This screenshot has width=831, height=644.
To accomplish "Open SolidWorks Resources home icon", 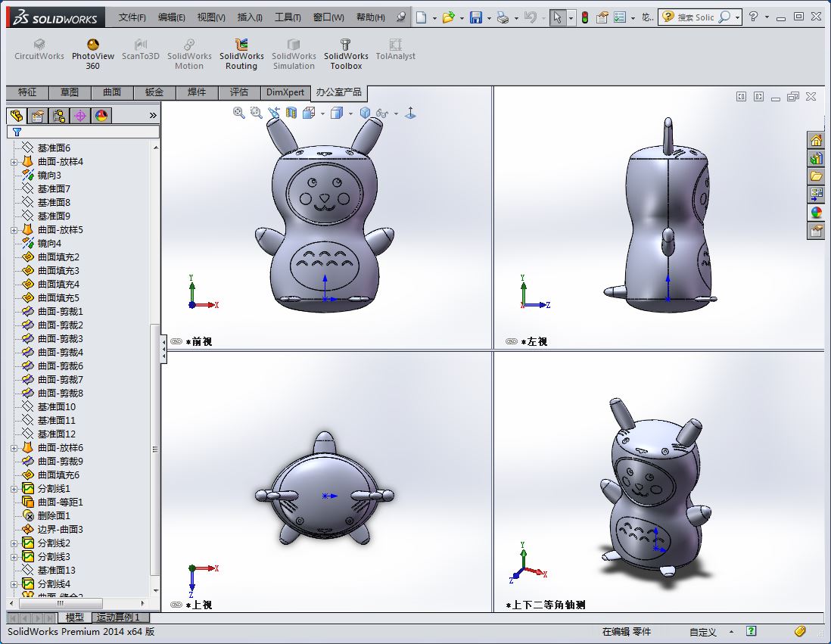I will [x=816, y=140].
